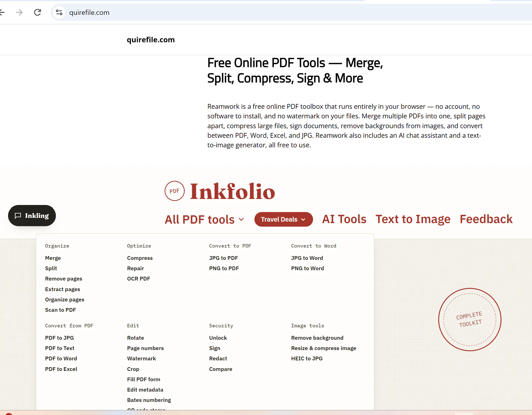Click the Convert to PDF heading
This screenshot has height=415, width=532.
tap(230, 246)
